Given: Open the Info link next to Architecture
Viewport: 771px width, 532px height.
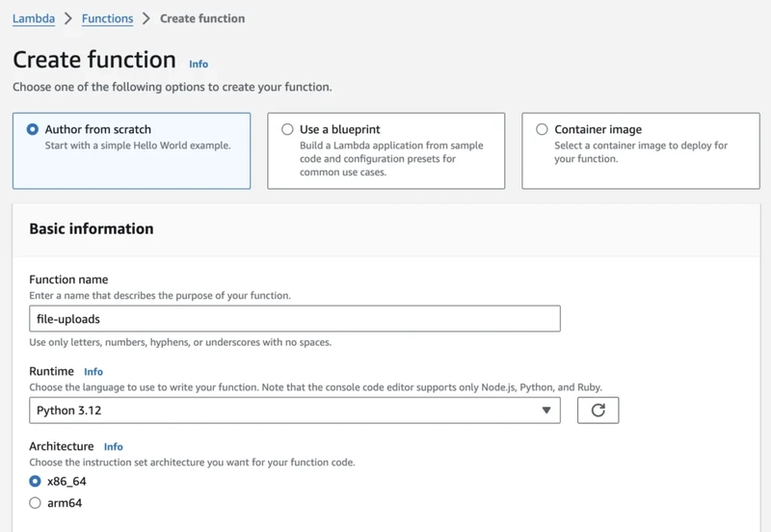Looking at the screenshot, I should click(113, 446).
